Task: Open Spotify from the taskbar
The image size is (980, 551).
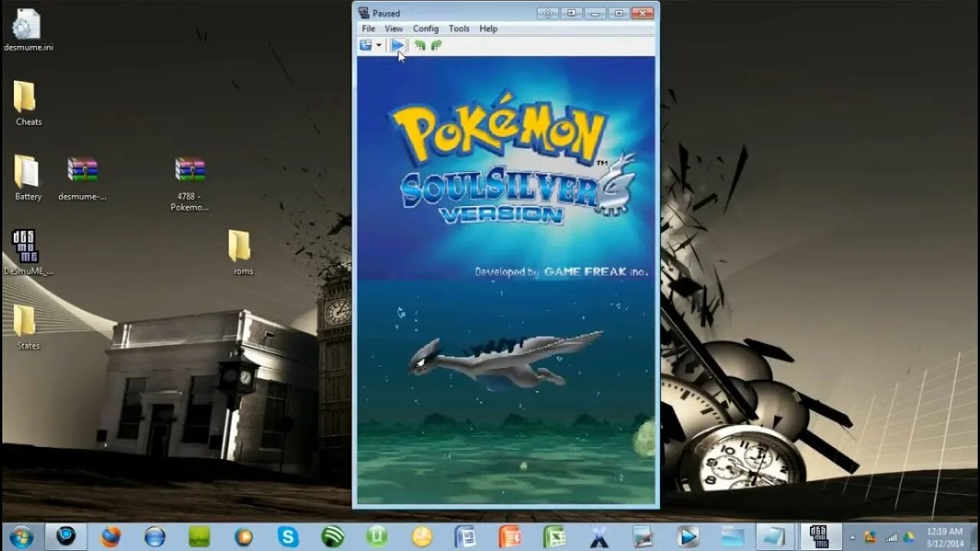Action: [x=332, y=536]
